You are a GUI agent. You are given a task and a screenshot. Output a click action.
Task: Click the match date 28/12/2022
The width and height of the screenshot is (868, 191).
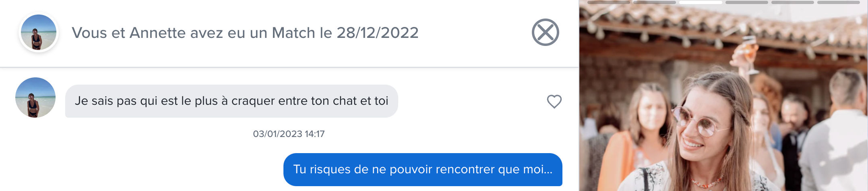click(378, 33)
